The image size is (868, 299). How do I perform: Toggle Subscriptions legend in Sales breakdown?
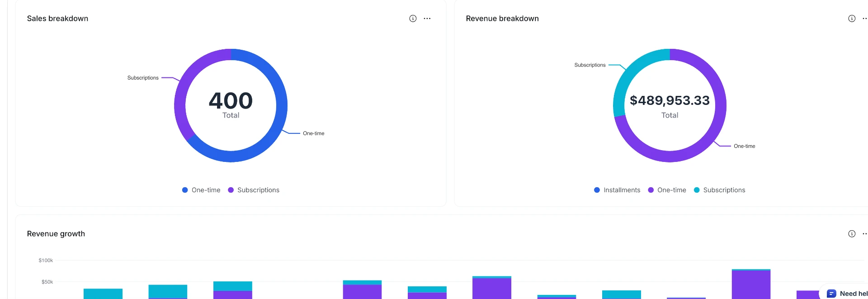[254, 190]
